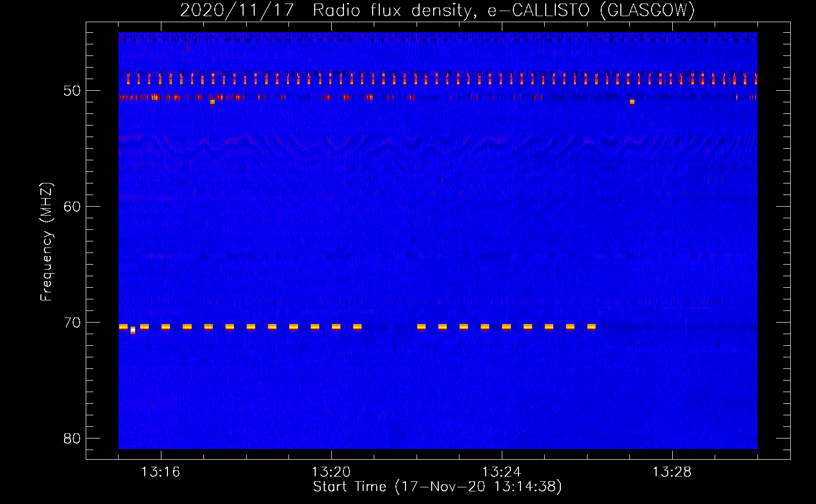Image resolution: width=816 pixels, height=504 pixels.
Task: Click the 60 MHz frequency tick label
Action: coord(72,207)
